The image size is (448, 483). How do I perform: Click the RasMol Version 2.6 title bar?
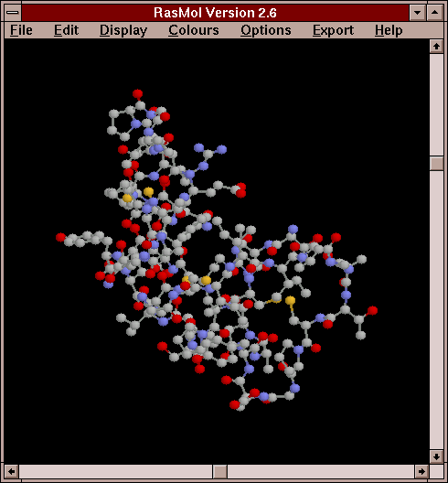215,13
